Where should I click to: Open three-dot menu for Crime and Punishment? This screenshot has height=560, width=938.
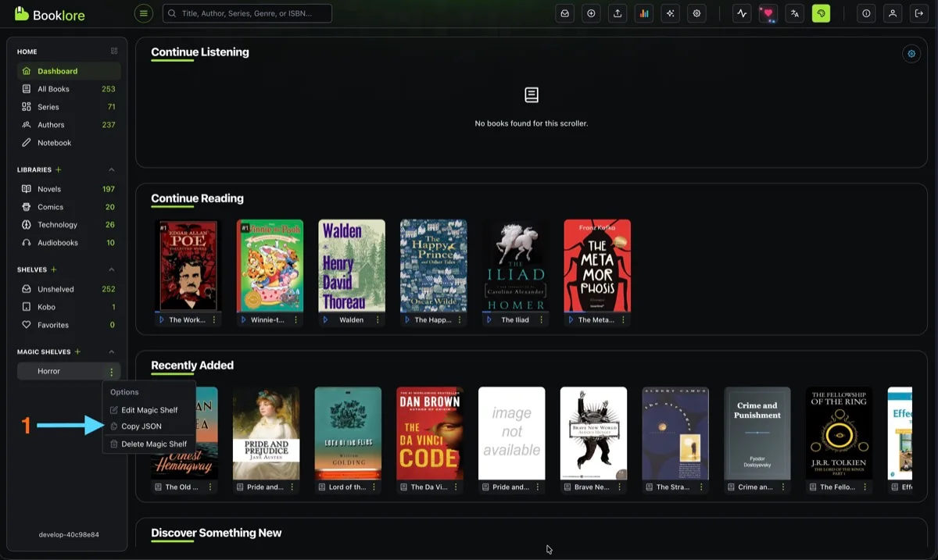pyautogui.click(x=784, y=487)
